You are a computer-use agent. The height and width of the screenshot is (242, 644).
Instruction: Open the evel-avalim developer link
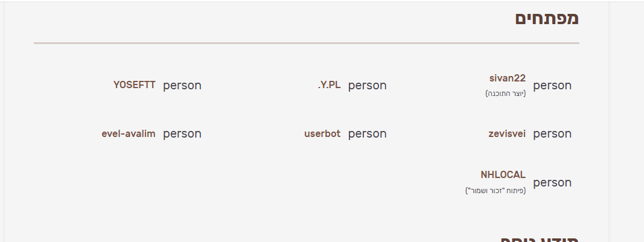point(129,133)
